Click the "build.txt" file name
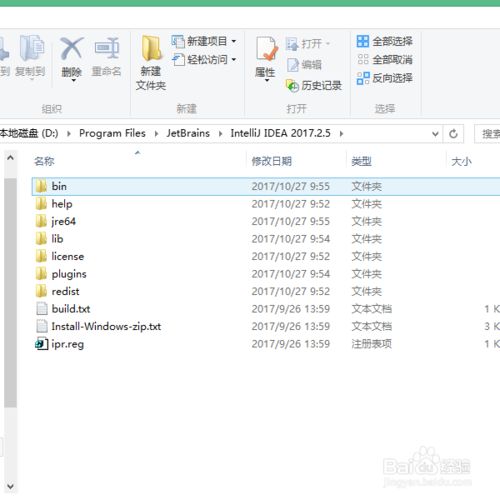This screenshot has height=500, width=500. [71, 309]
